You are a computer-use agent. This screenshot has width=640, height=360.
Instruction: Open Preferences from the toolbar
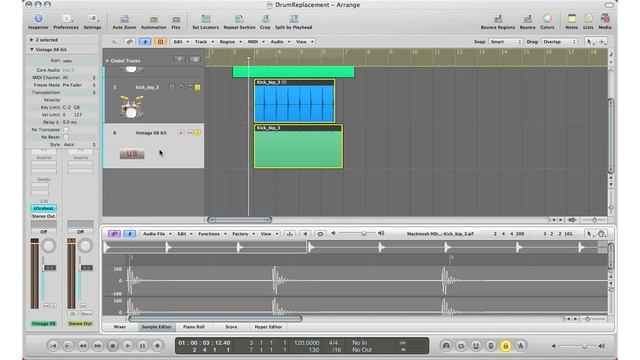pos(66,19)
